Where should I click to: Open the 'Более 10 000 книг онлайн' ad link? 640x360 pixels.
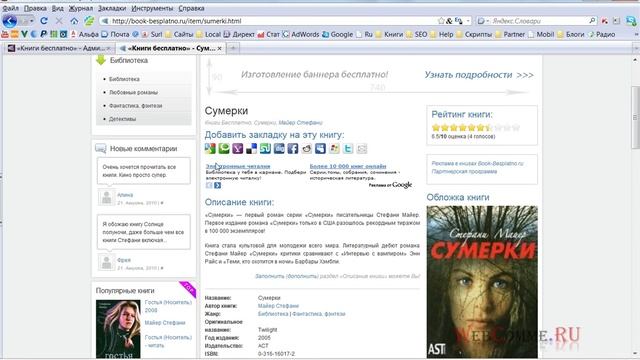[348, 166]
